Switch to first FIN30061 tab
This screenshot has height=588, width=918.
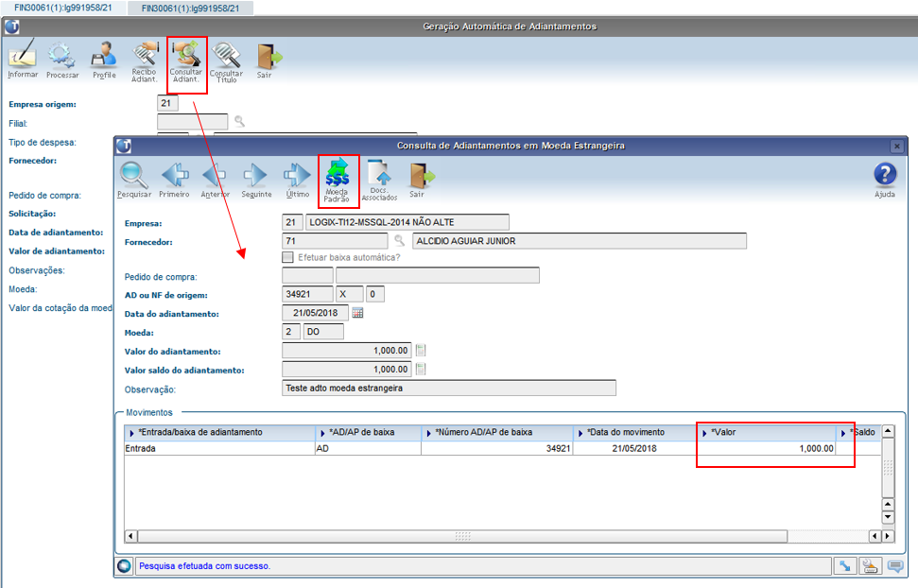tap(63, 8)
